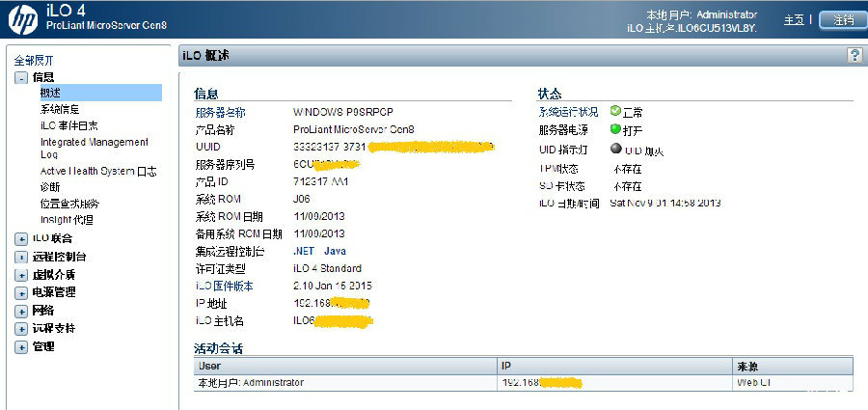
Task: Click the iLO date time value
Action: [x=665, y=203]
